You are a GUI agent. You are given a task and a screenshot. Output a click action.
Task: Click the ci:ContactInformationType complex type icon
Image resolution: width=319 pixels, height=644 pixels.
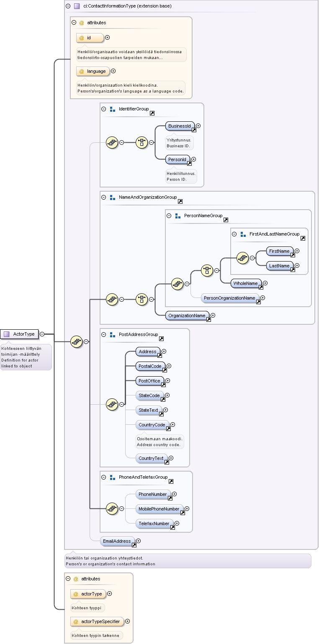coord(77,6)
